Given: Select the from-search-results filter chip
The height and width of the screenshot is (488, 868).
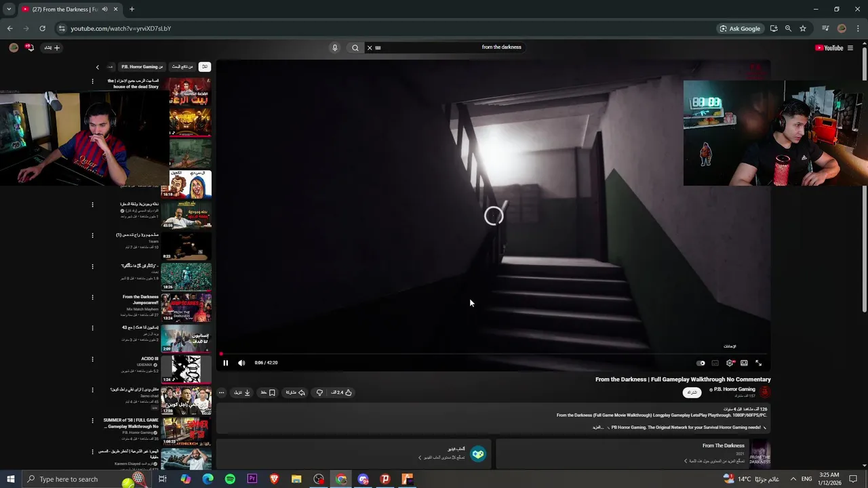Looking at the screenshot, I should (182, 66).
